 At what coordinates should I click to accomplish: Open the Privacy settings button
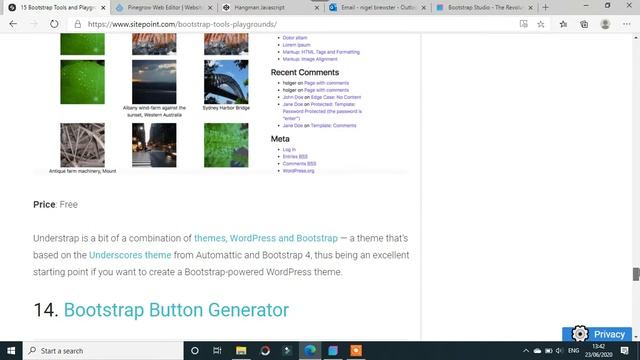click(597, 334)
